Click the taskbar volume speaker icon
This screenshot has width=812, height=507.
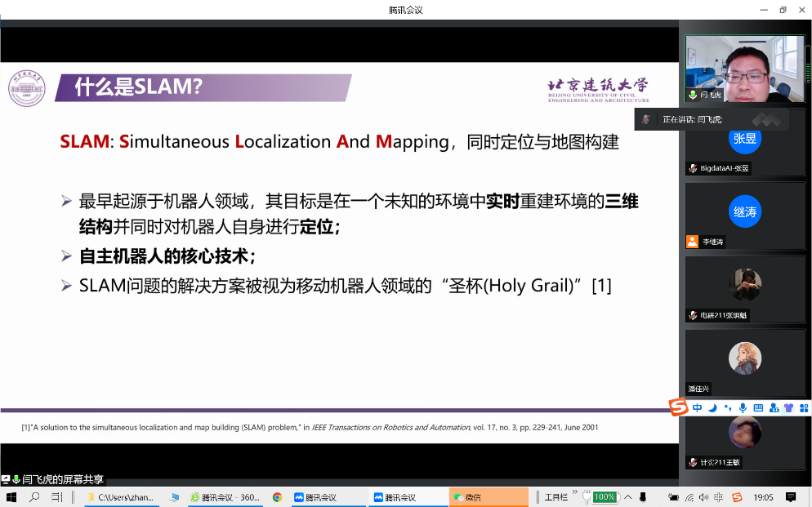[x=703, y=497]
